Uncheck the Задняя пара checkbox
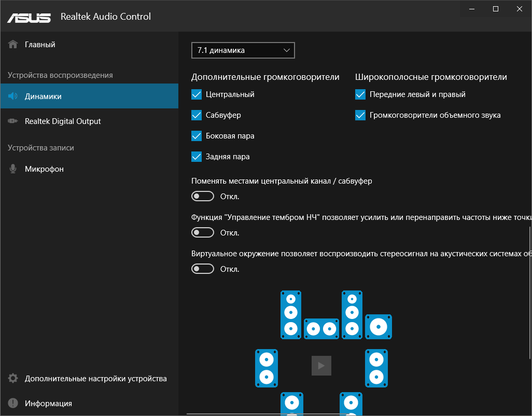 click(197, 157)
